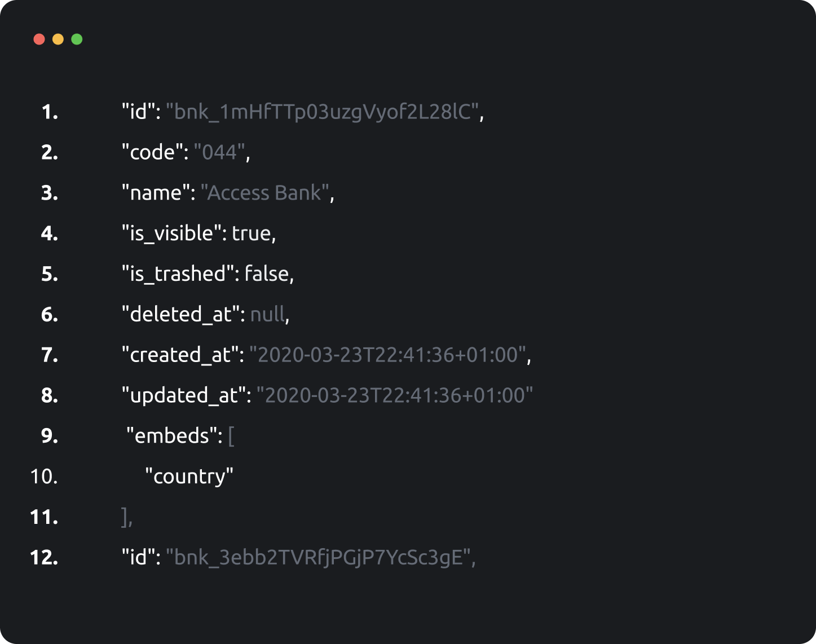The height and width of the screenshot is (644, 816).
Task: Click line number 1
Action: click(x=50, y=112)
